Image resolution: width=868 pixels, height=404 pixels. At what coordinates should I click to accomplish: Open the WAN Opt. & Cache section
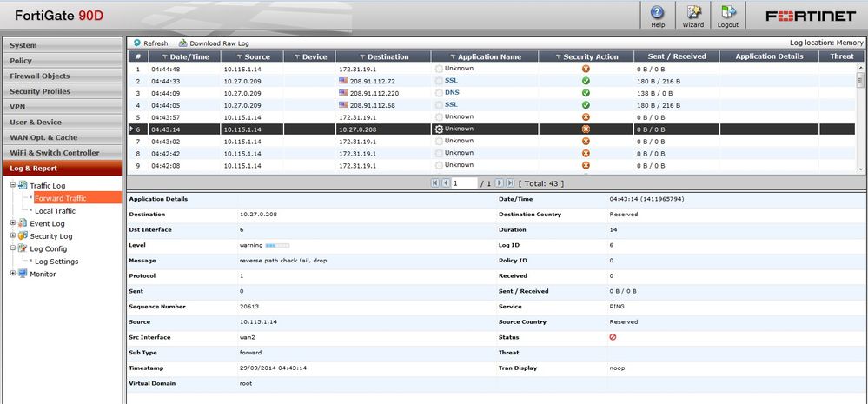(x=62, y=137)
